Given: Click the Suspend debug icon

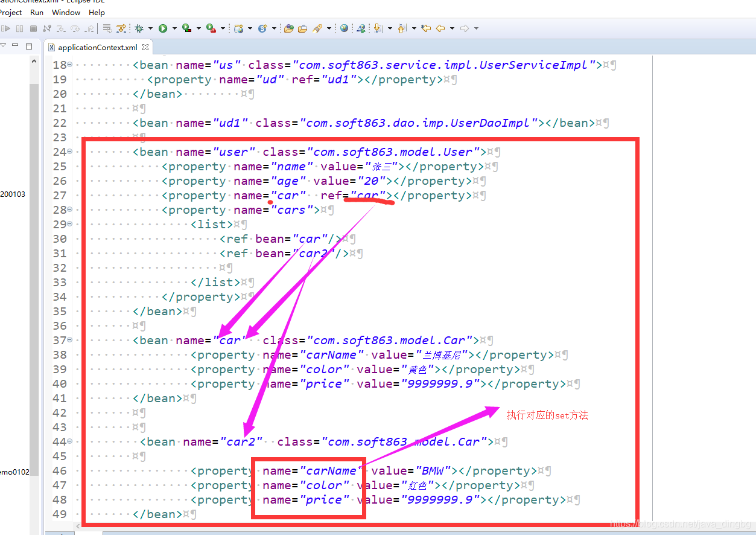Looking at the screenshot, I should click(x=20, y=28).
